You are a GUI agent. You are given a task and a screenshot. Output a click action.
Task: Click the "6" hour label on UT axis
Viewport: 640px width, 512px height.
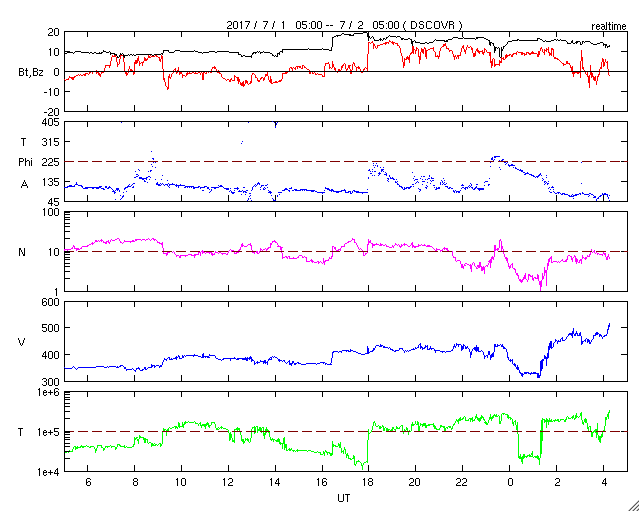pyautogui.click(x=88, y=482)
